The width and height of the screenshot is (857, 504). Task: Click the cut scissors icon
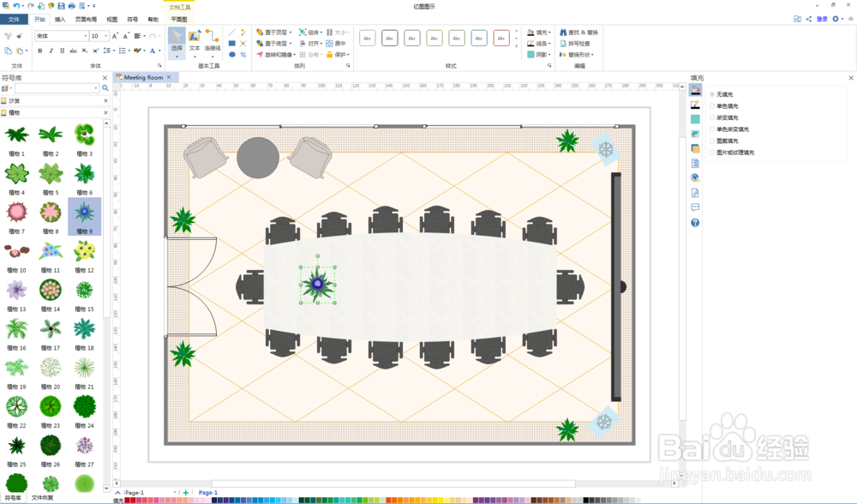[8, 35]
